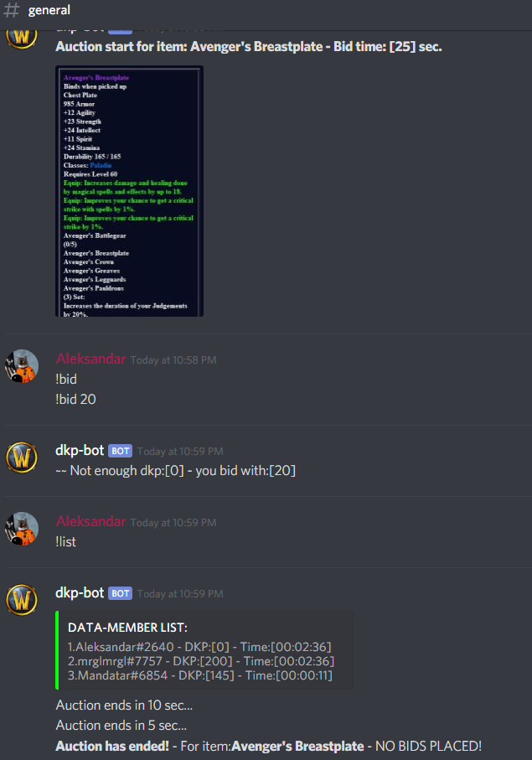Select the general channel name in header

(x=49, y=10)
